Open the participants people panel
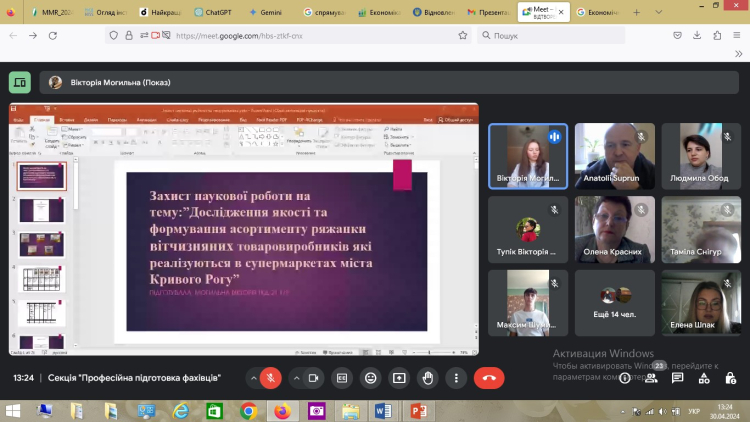The image size is (750, 422). pyautogui.click(x=651, y=378)
